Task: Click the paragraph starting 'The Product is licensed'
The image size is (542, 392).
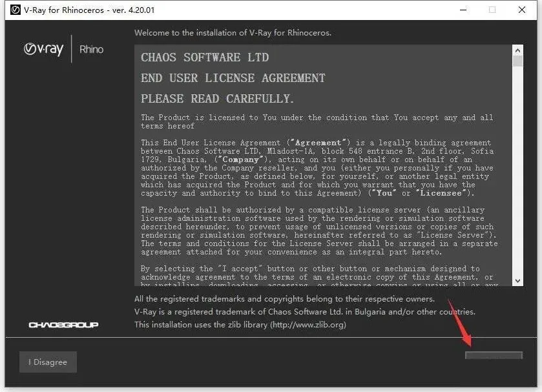Action: click(317, 121)
